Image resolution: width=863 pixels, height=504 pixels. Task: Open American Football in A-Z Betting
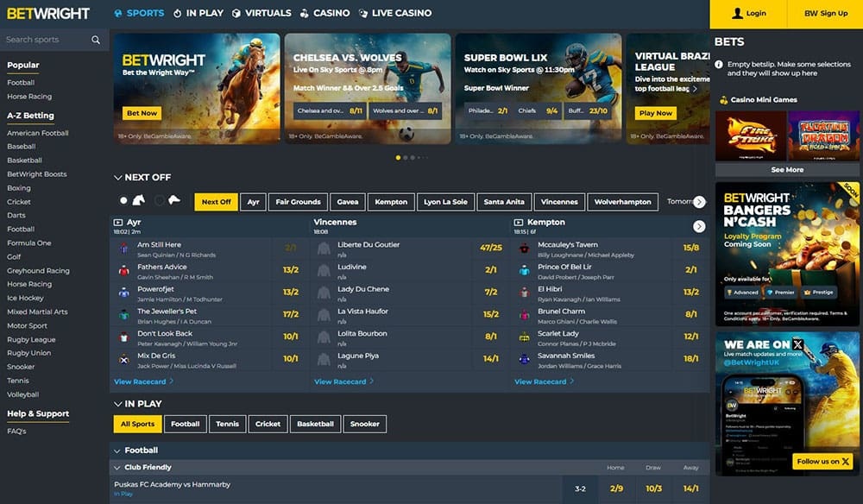pos(38,133)
